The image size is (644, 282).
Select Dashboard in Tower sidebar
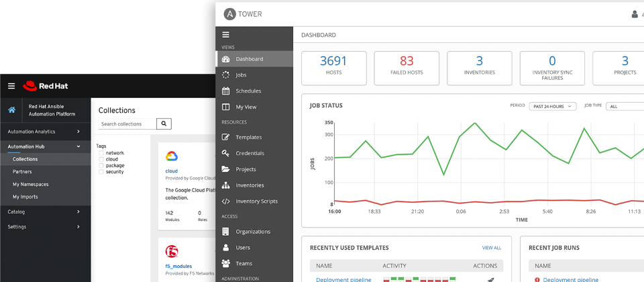coord(254,59)
